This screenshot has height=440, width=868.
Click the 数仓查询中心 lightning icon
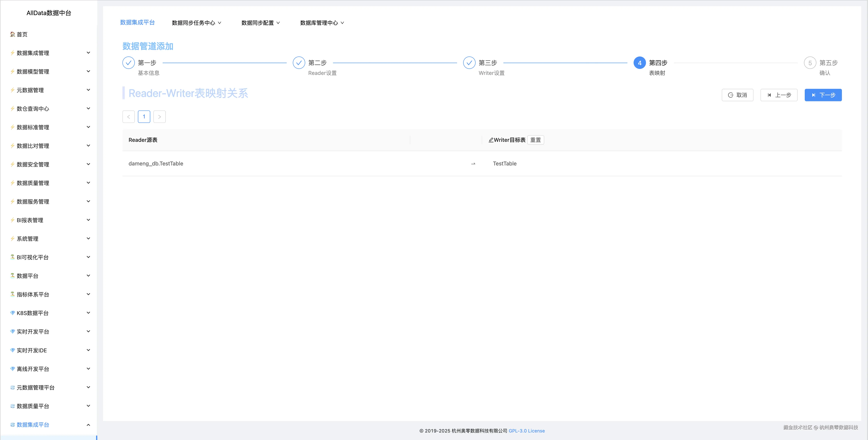(12, 109)
